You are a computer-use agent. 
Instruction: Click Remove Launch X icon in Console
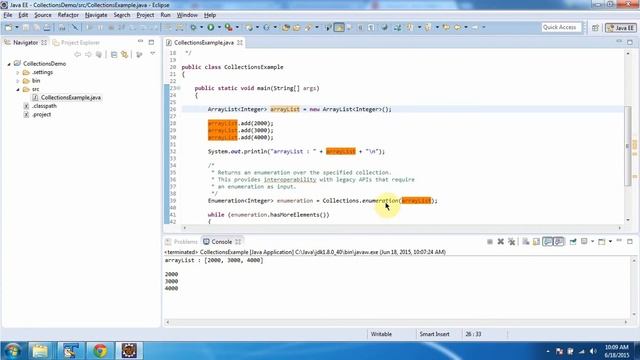(501, 242)
